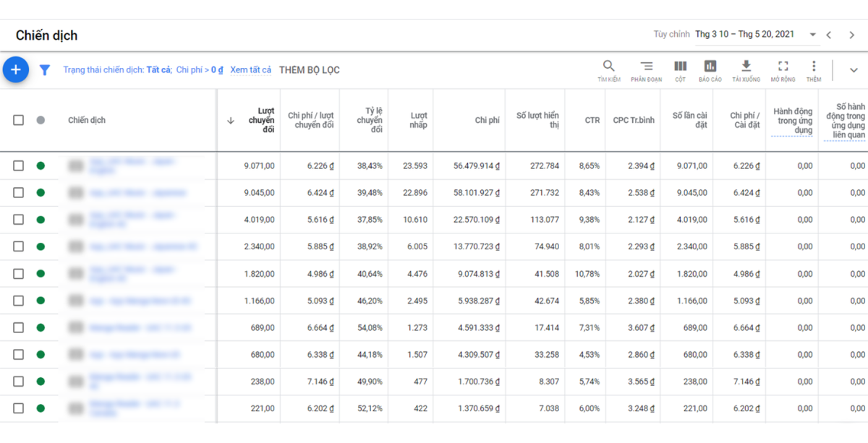This screenshot has width=868, height=443.
Task: Open the Cột columns editor
Action: click(680, 70)
